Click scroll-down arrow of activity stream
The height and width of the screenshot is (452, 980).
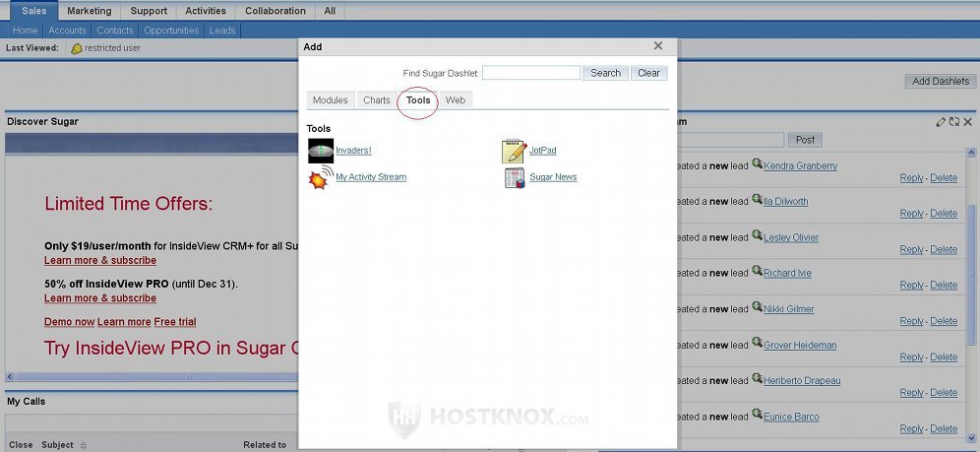coord(971,438)
